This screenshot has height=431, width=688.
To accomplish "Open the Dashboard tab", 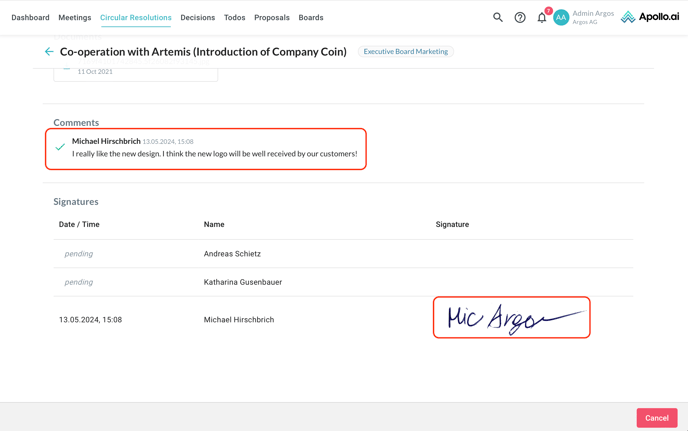I will click(x=30, y=18).
